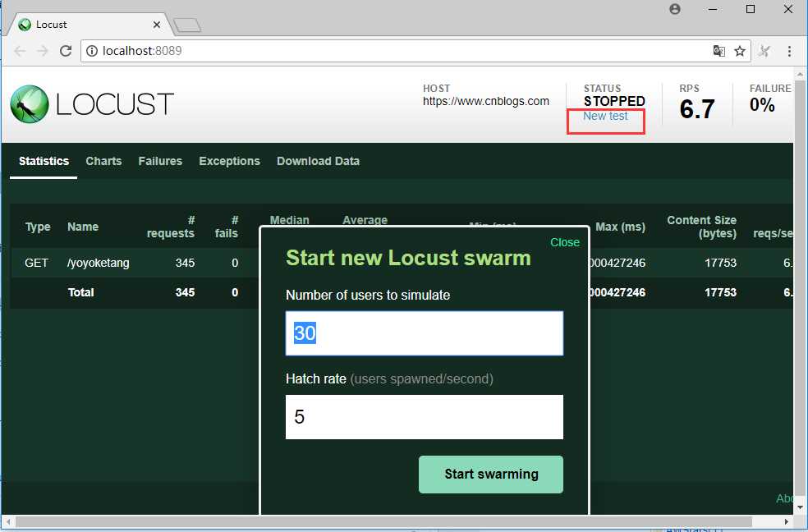The width and height of the screenshot is (808, 532).
Task: Close the Start new Locust swarm dialog
Action: [x=565, y=242]
